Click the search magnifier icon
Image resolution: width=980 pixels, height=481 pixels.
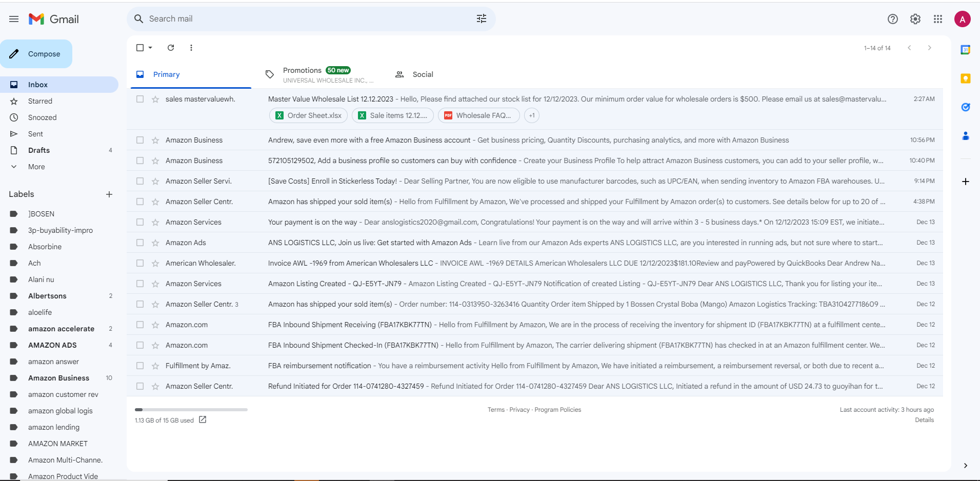138,19
